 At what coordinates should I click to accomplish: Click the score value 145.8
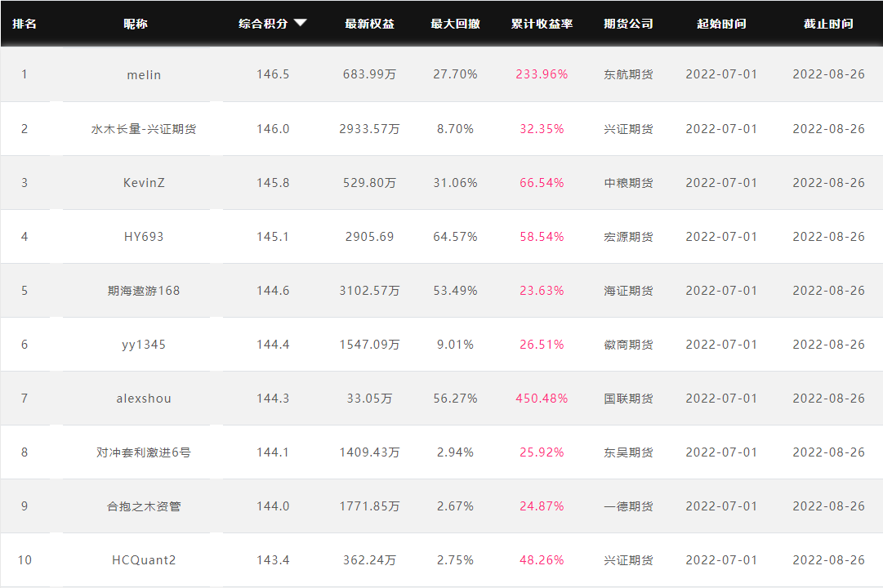click(x=273, y=183)
